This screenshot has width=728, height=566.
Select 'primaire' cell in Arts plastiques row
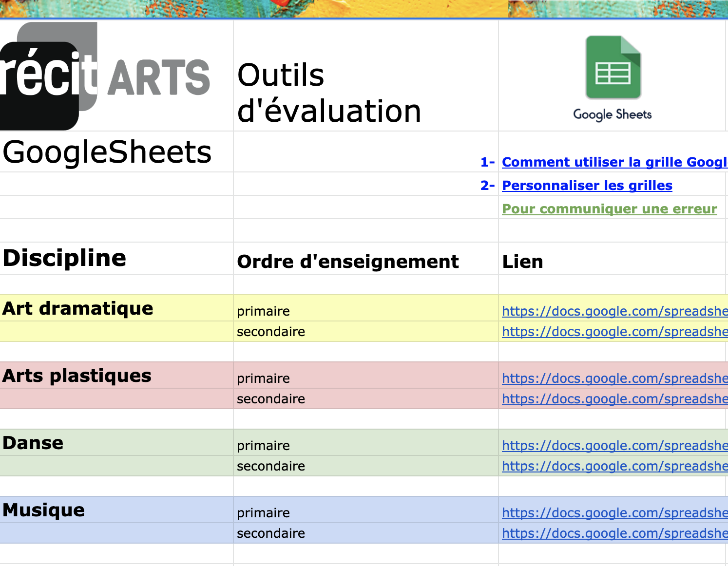(366, 375)
